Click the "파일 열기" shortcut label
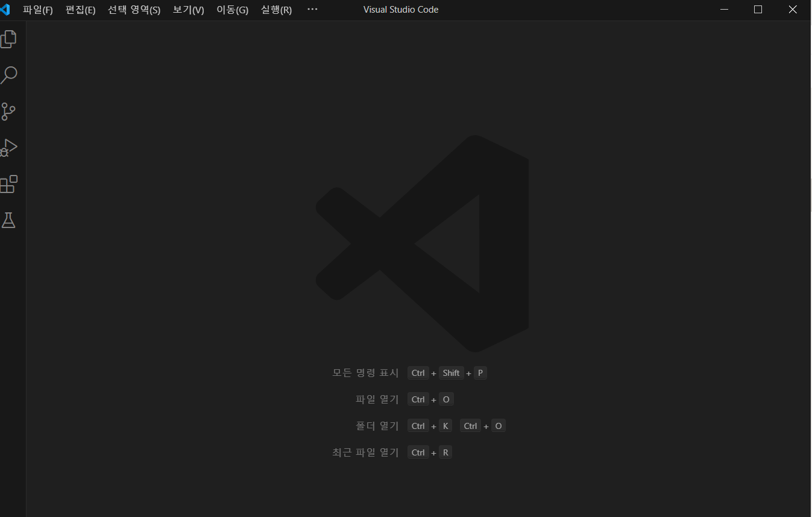The width and height of the screenshot is (812, 517). point(377,399)
